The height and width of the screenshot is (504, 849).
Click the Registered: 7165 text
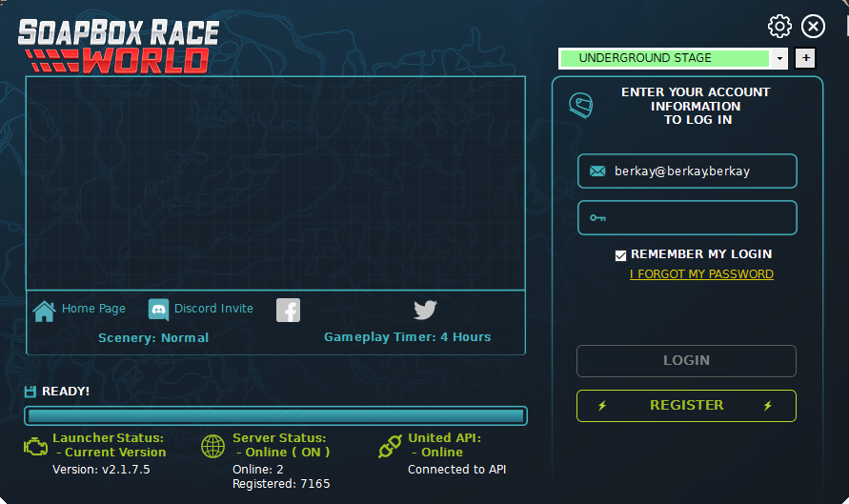(281, 483)
